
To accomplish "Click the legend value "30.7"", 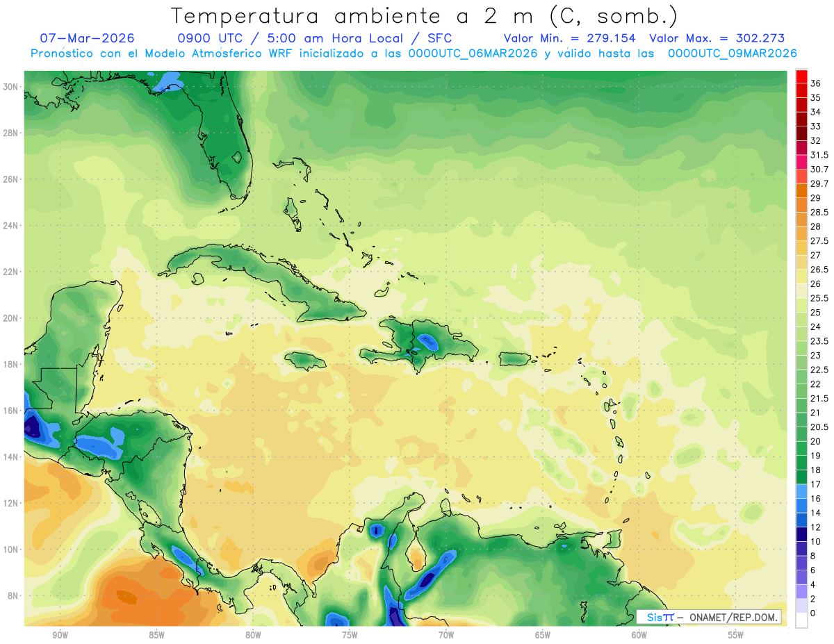I will pos(819,170).
